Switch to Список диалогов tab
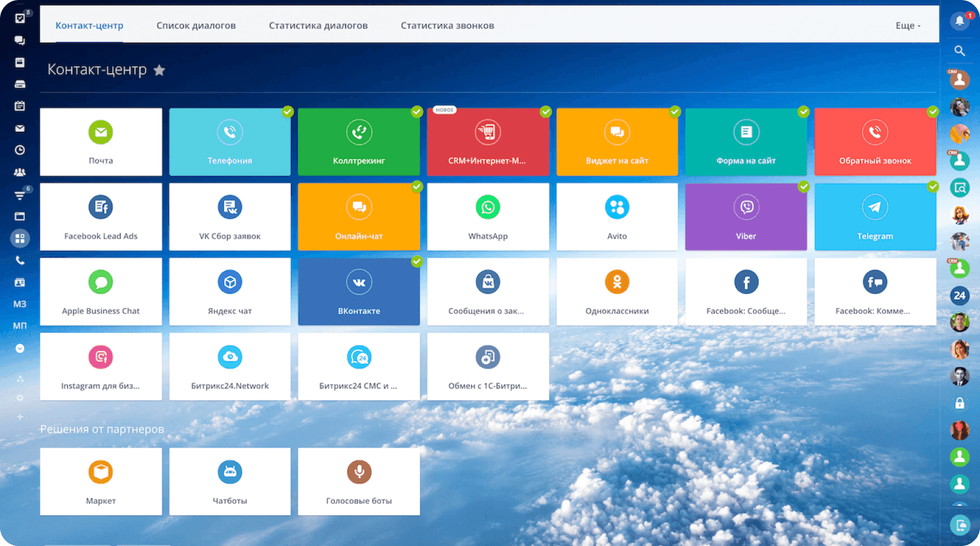Viewport: 980px width, 546px height. coord(196,26)
